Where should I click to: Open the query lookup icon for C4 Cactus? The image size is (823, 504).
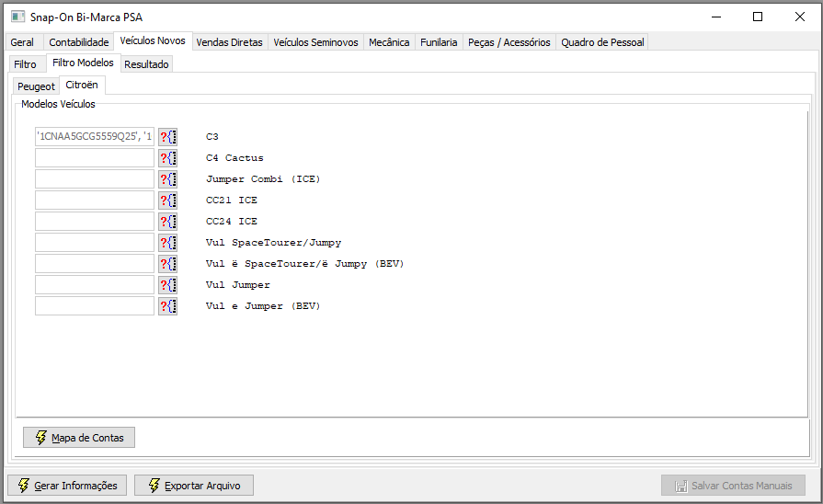tap(168, 158)
